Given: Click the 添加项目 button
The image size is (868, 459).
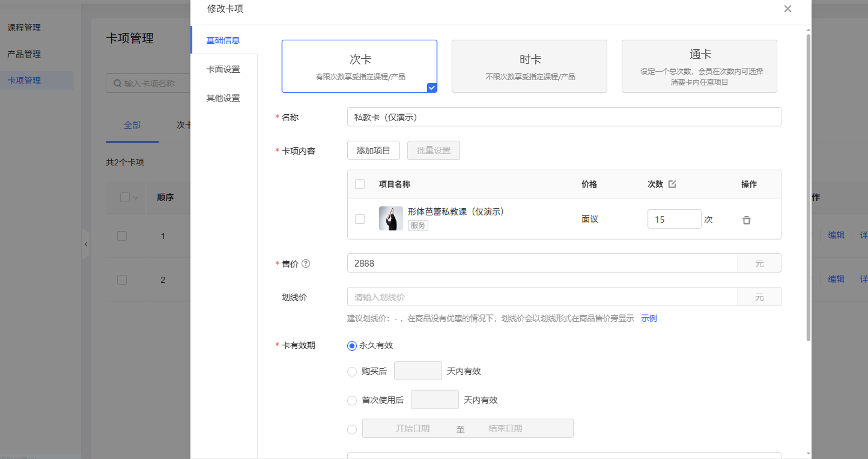Looking at the screenshot, I should (x=373, y=150).
